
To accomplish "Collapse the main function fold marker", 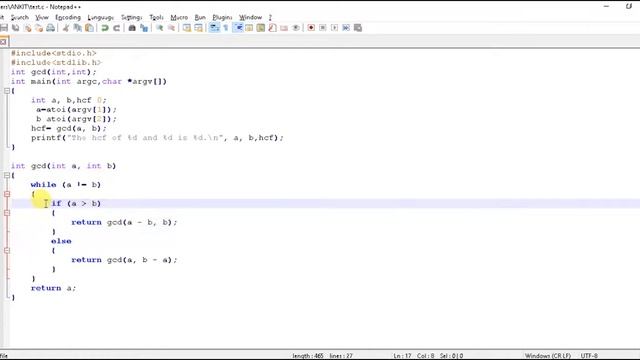I will pyautogui.click(x=7, y=91).
